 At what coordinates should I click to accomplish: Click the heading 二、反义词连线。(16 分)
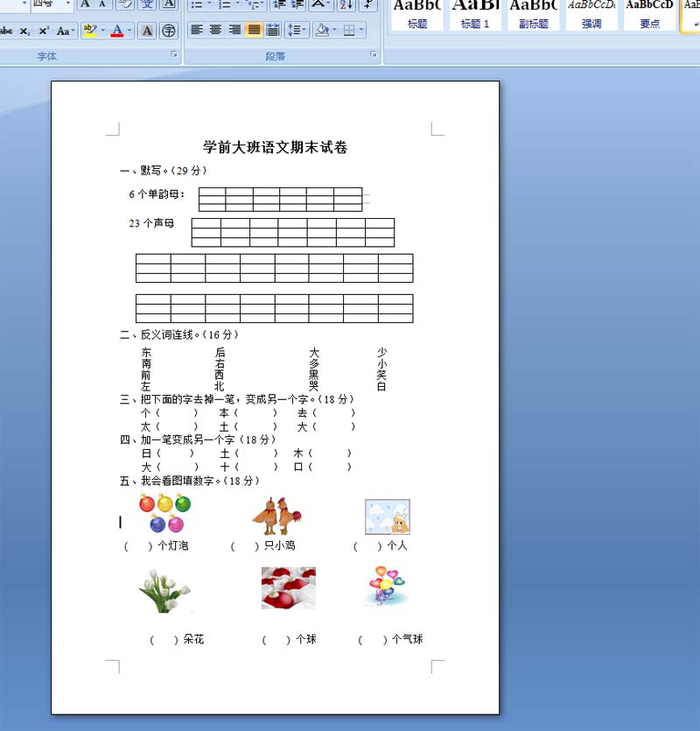tap(179, 334)
